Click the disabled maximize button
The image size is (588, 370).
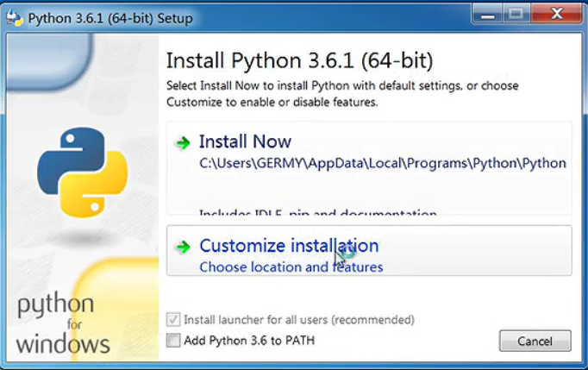[x=516, y=15]
